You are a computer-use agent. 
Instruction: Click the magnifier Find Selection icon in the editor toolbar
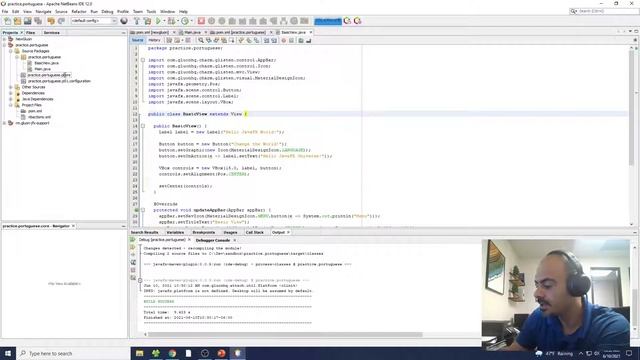pyautogui.click(x=201, y=40)
